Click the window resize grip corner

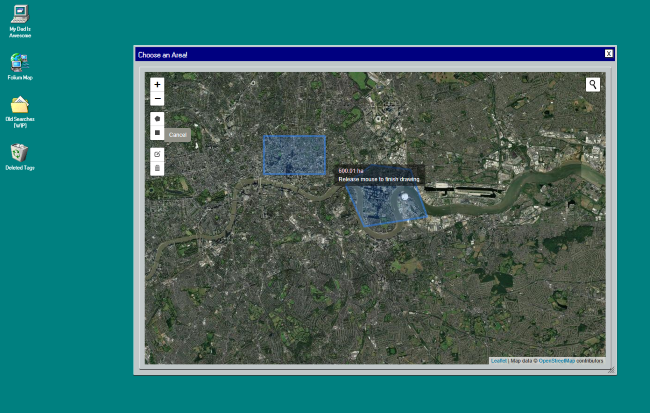click(611, 369)
